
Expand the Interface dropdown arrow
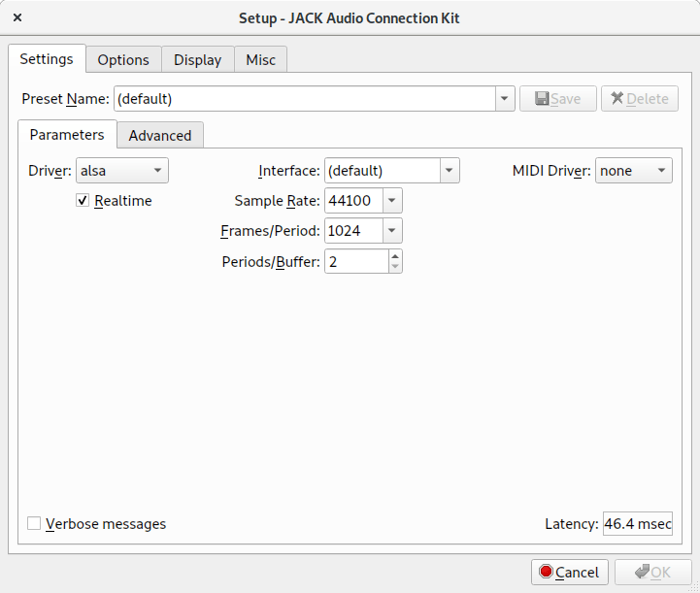(x=450, y=171)
